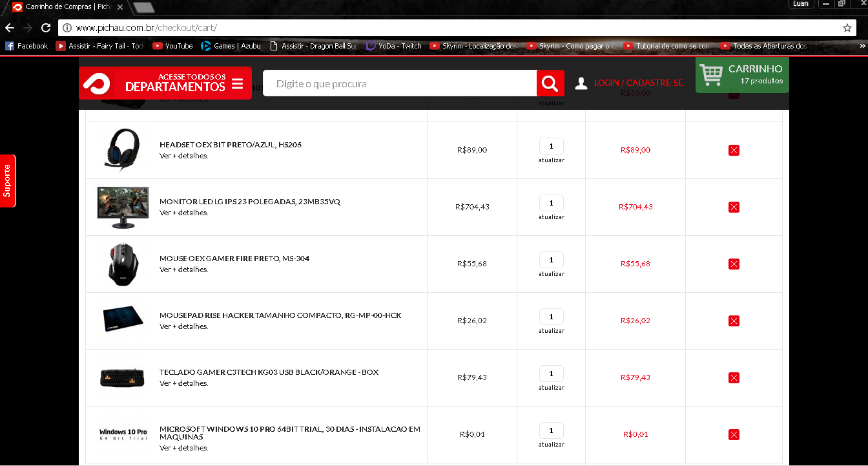Click the Headset OEX Bit product thumbnail

coord(123,149)
